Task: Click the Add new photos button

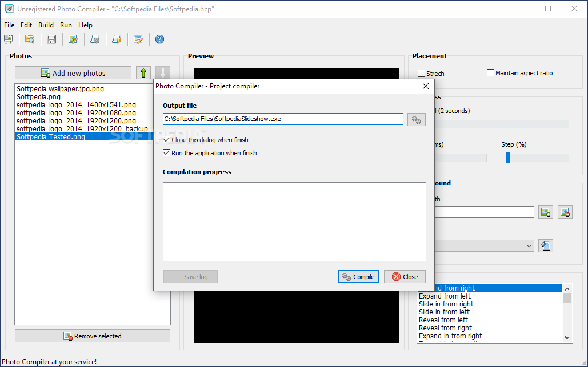Action: point(73,72)
